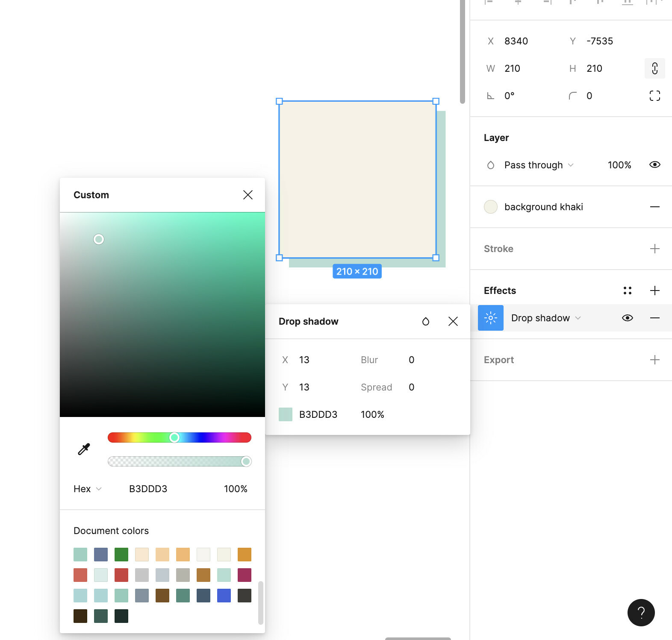Add a new effect
This screenshot has height=640, width=672.
(655, 291)
